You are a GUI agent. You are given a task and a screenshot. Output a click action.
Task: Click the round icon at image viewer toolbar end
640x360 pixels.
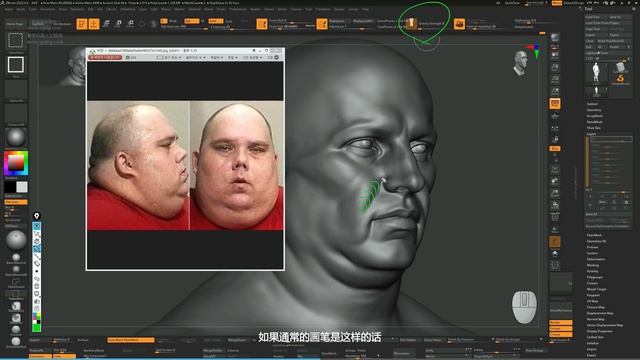pyautogui.click(x=277, y=58)
